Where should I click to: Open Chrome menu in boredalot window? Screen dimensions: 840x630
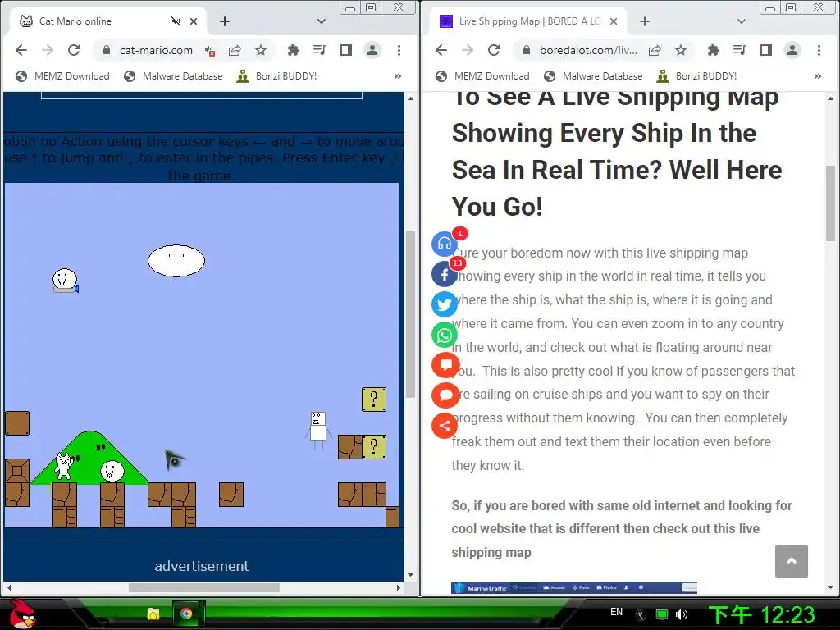pyautogui.click(x=819, y=50)
